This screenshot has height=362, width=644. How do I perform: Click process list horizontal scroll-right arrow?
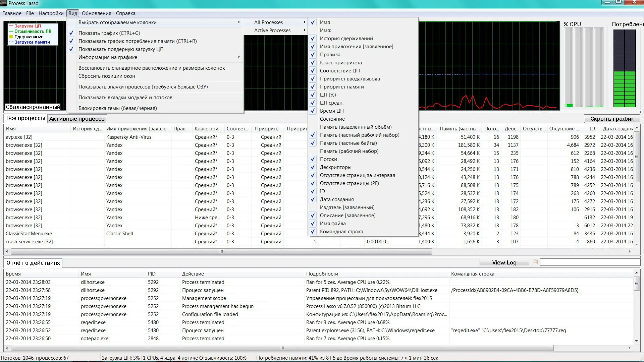point(630,251)
